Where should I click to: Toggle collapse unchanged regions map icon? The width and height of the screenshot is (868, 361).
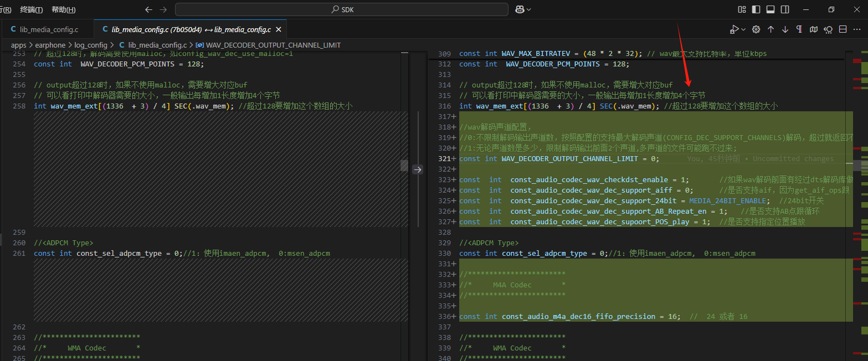(x=814, y=29)
